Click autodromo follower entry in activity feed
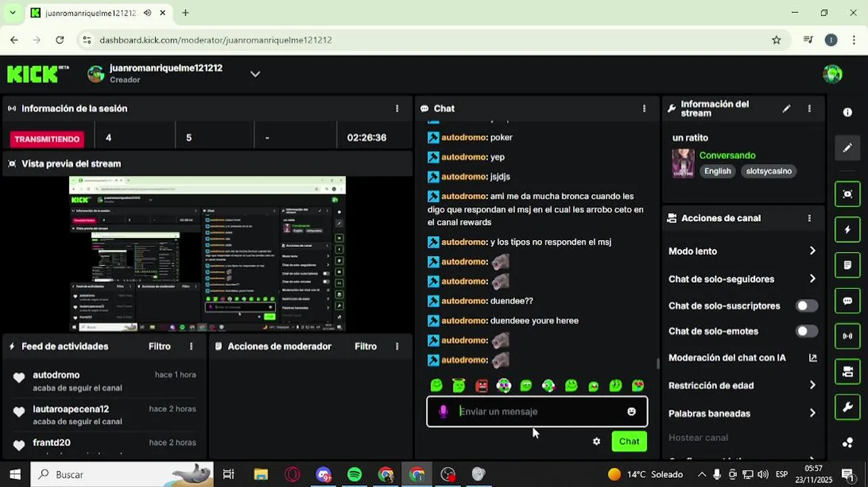Screen dimensions: 868x487 pos(105,381)
